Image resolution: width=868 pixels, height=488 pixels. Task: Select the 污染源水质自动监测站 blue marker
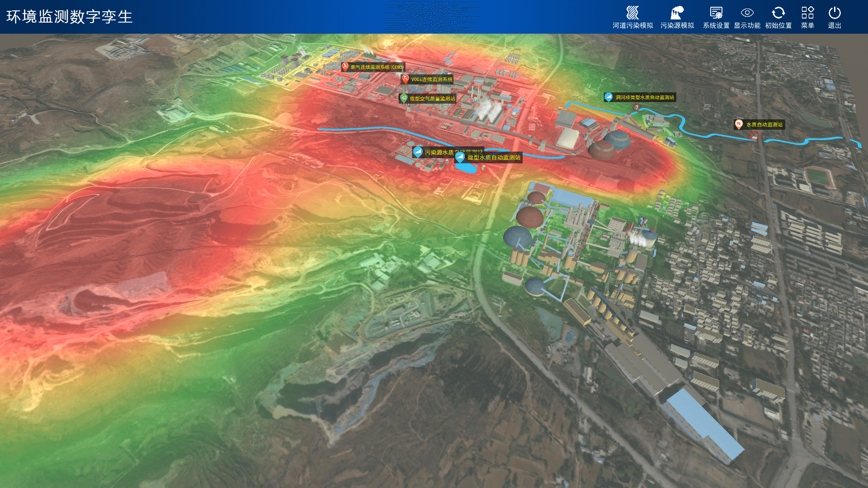(418, 152)
